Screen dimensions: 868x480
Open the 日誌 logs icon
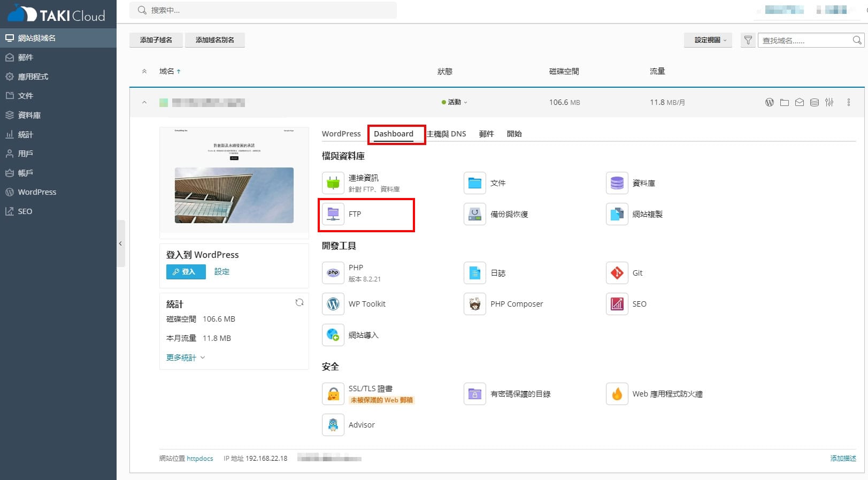475,273
